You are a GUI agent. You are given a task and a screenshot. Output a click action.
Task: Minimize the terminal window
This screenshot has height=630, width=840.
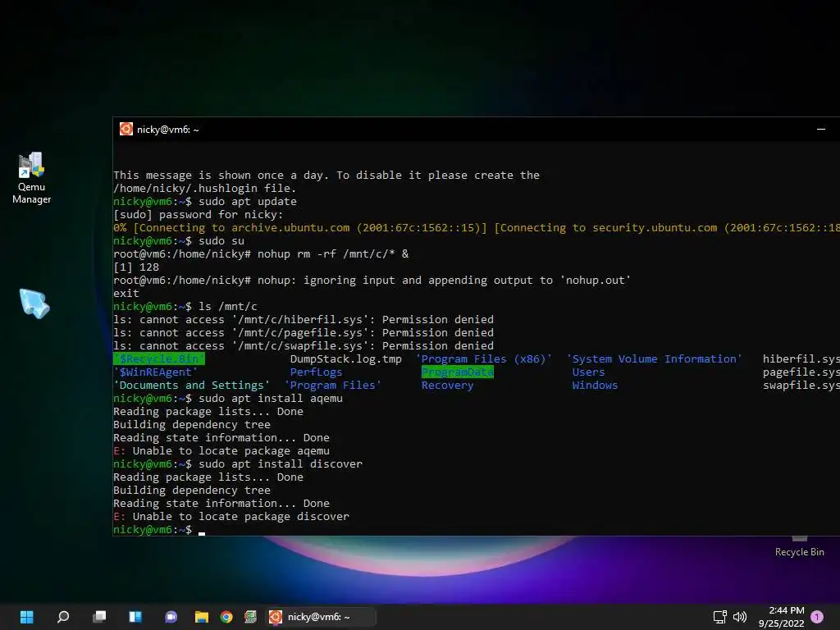tap(820, 129)
